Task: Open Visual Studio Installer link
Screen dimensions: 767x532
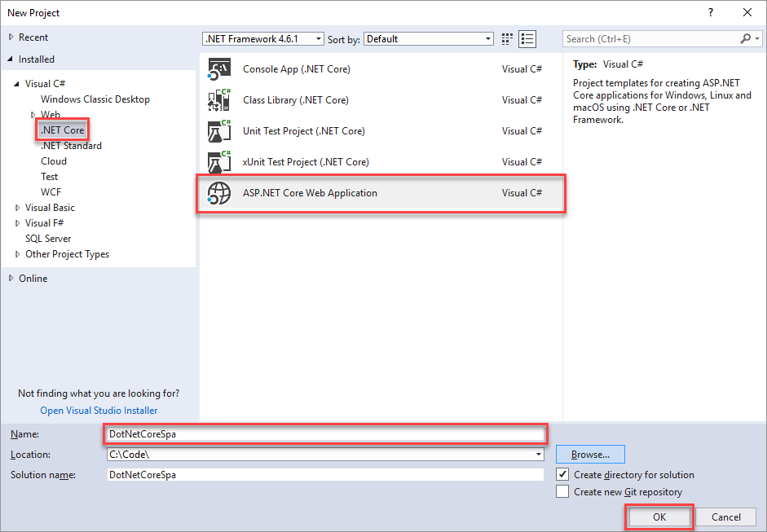Action: click(x=99, y=411)
